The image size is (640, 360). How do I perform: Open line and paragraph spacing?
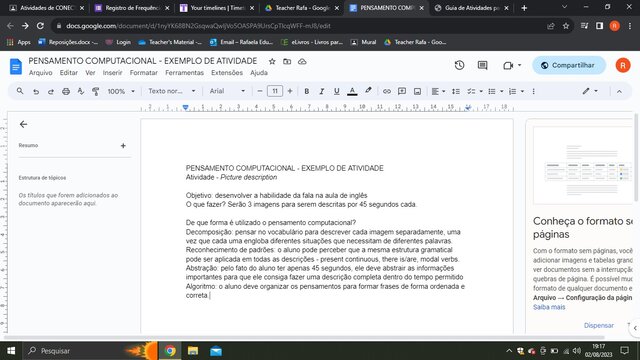coord(456,91)
